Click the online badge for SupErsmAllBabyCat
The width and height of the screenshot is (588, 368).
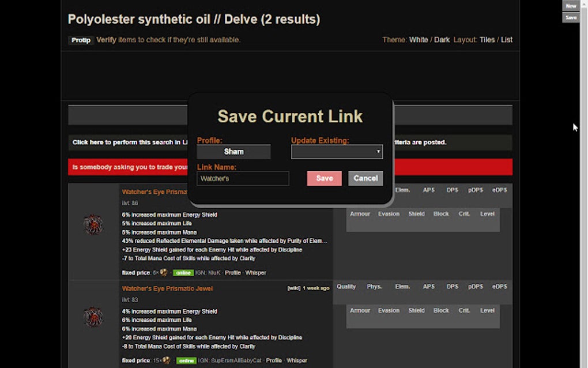(x=186, y=360)
